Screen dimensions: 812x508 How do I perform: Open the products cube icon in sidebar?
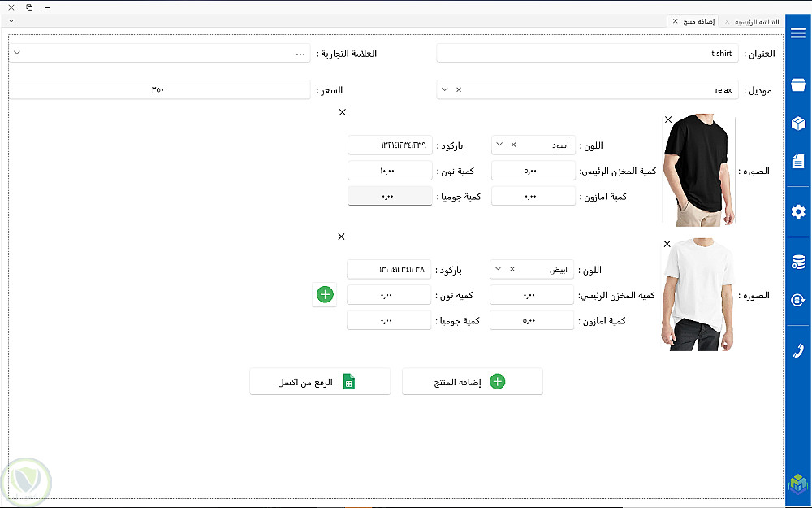pos(797,124)
